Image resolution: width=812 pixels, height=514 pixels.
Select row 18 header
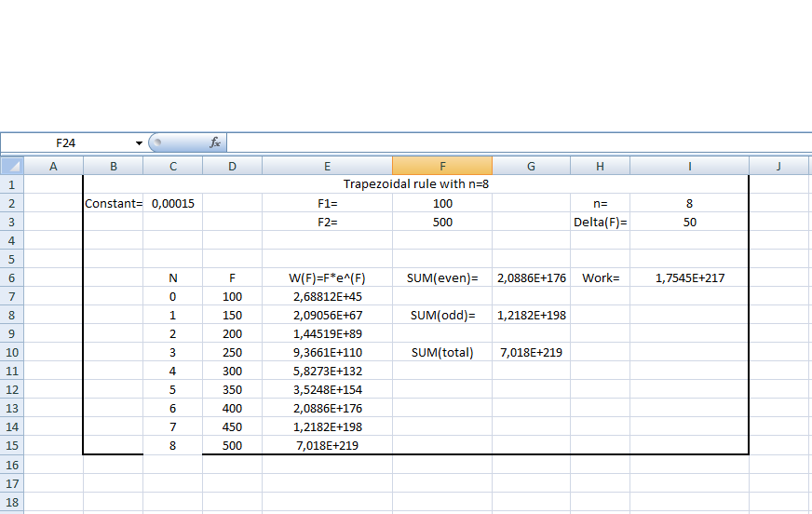pyautogui.click(x=11, y=501)
